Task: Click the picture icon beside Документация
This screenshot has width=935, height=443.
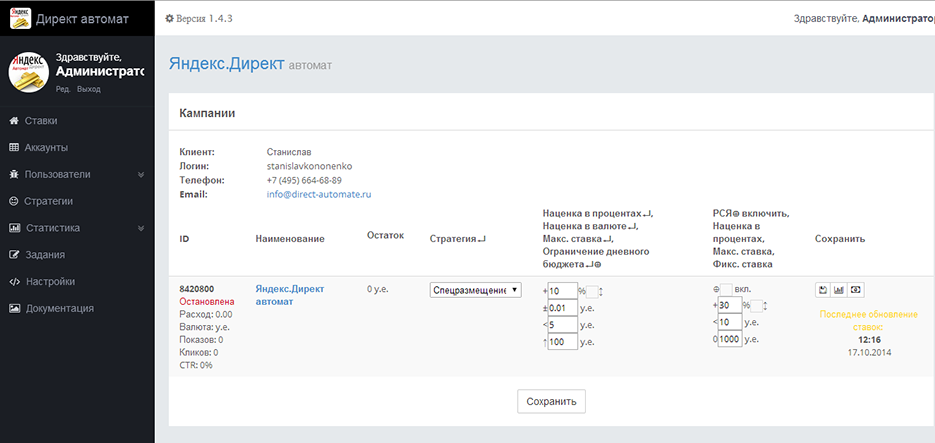Action: coord(14,308)
